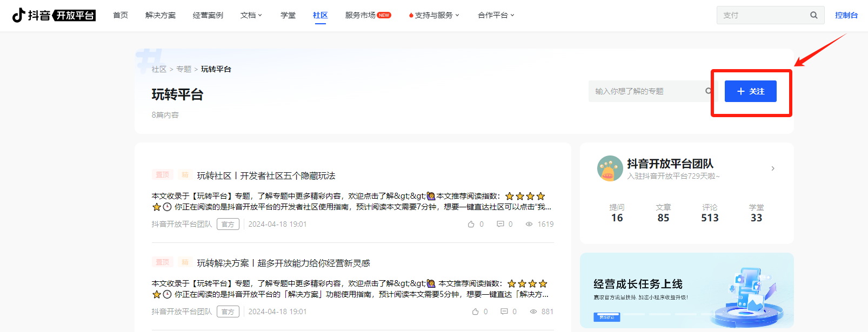Open article 玩转社区丨开发者社区五个隐藏玩法
Screen dimensions: 868x332
(266, 176)
